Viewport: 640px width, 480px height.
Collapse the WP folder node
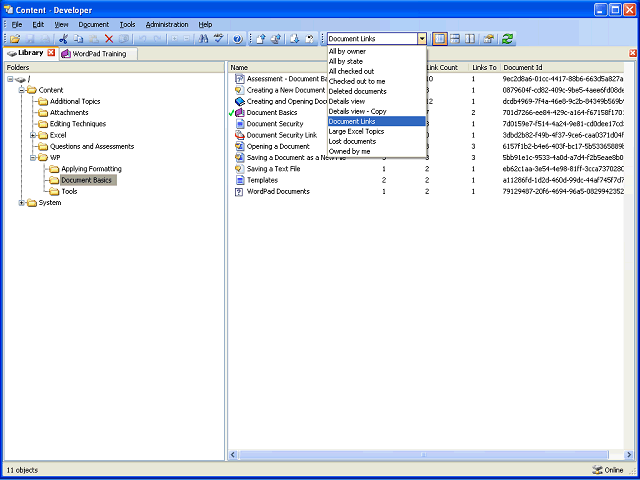click(x=33, y=158)
